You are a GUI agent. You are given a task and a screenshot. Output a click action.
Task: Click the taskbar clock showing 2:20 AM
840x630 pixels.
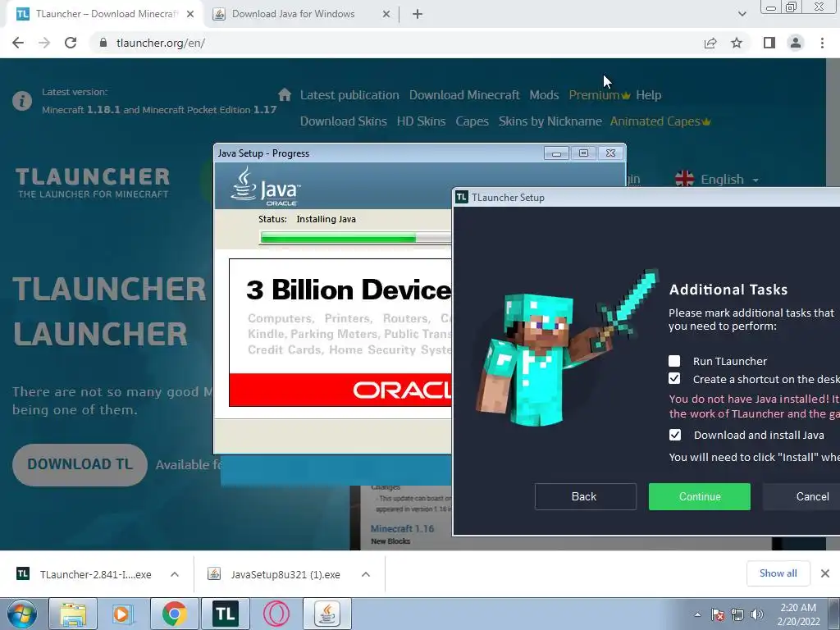click(798, 614)
